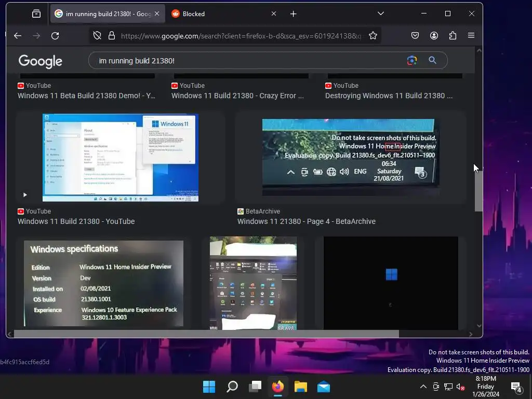Screen dimensions: 532x399
Task: Open the tracking protection shield icon
Action: click(97, 36)
